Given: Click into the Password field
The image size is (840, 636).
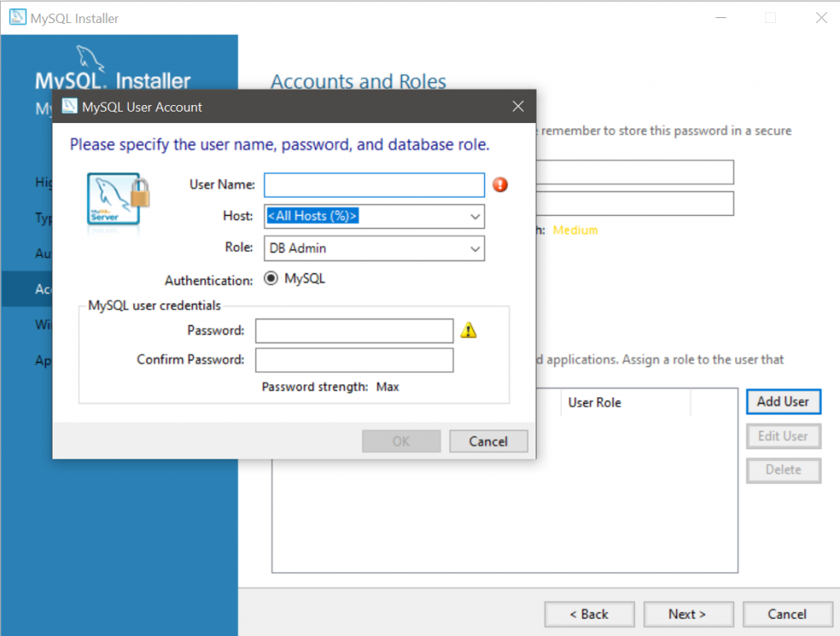Looking at the screenshot, I should (354, 331).
